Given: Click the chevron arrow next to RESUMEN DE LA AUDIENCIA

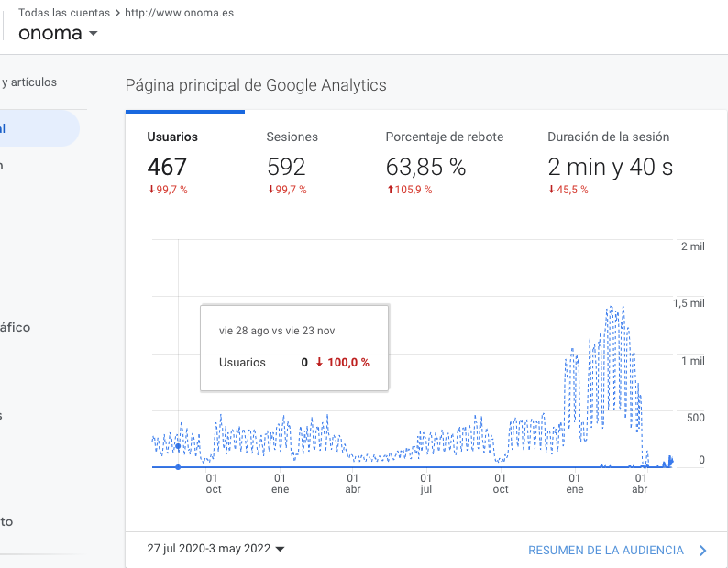Looking at the screenshot, I should coord(703,551).
